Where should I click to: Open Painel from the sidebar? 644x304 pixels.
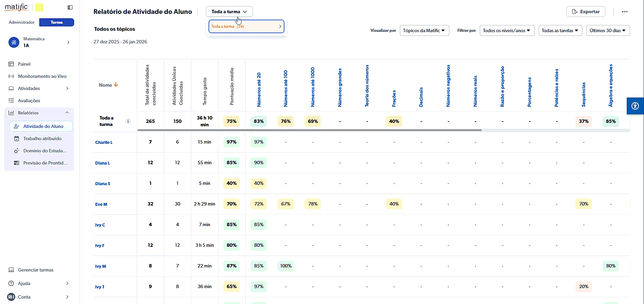point(24,64)
